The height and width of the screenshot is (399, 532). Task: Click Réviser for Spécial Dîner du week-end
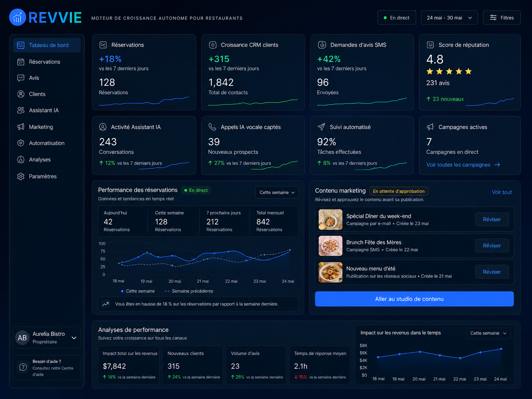click(492, 219)
